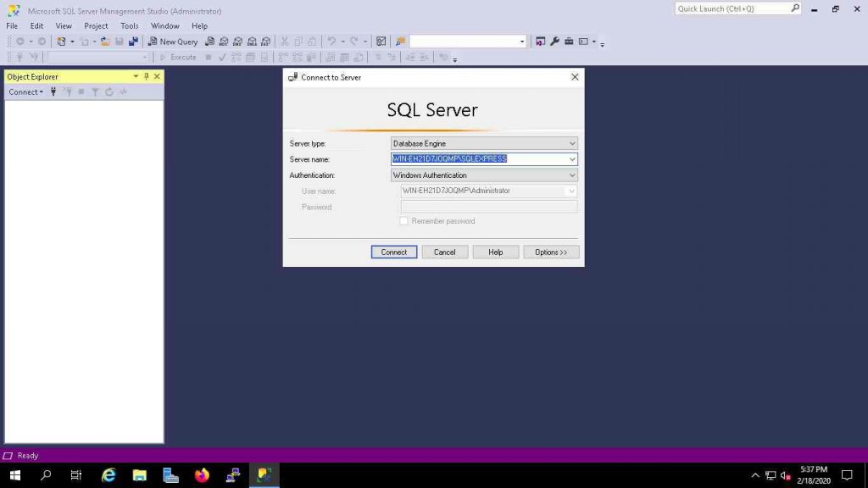
Task: Click the Options >> button
Action: [x=551, y=252]
